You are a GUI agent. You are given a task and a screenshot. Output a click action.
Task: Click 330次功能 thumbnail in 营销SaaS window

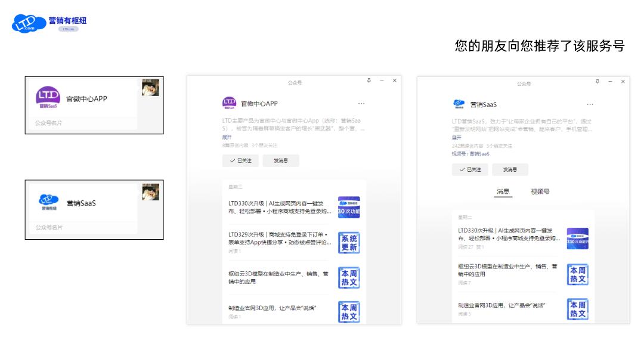click(578, 239)
